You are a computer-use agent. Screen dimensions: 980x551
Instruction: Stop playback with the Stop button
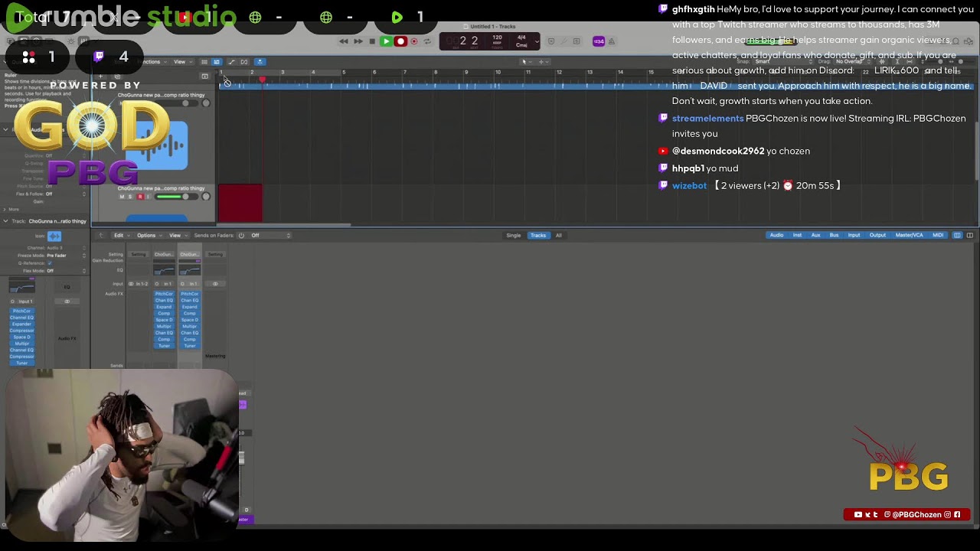click(372, 41)
